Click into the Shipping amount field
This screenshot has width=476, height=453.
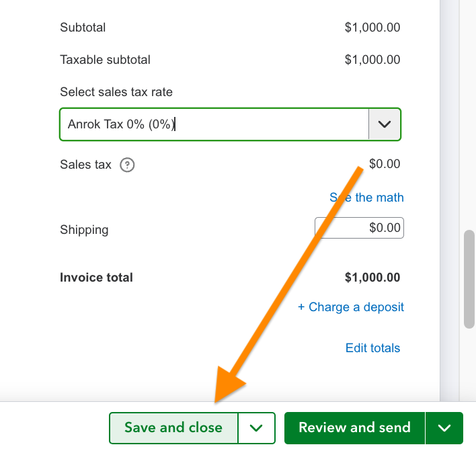(x=359, y=228)
